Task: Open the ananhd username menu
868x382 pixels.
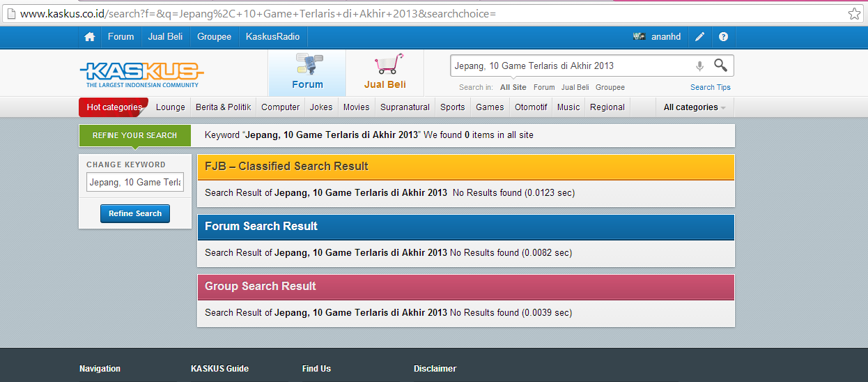Action: [666, 37]
